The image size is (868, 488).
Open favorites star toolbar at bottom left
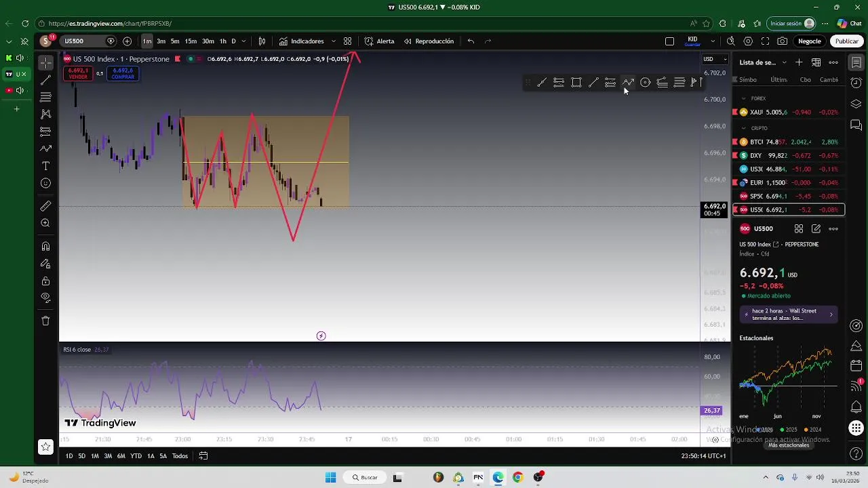click(45, 447)
